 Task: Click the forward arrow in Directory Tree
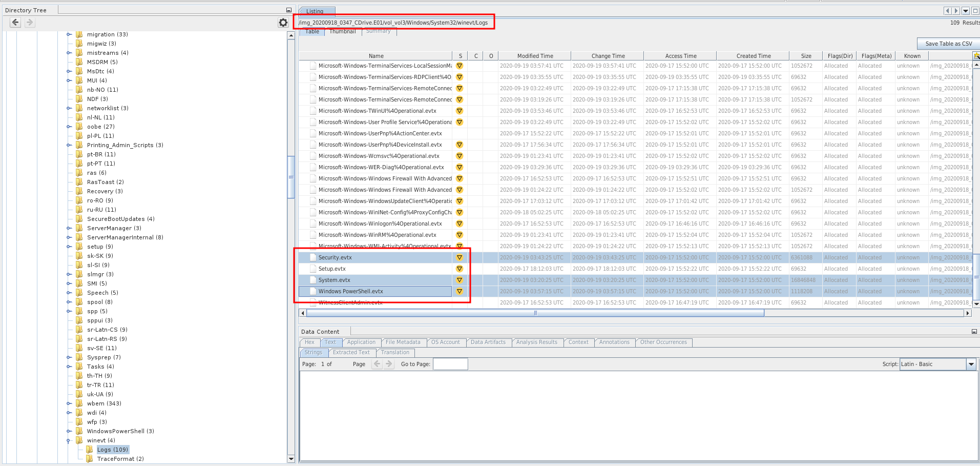click(30, 23)
